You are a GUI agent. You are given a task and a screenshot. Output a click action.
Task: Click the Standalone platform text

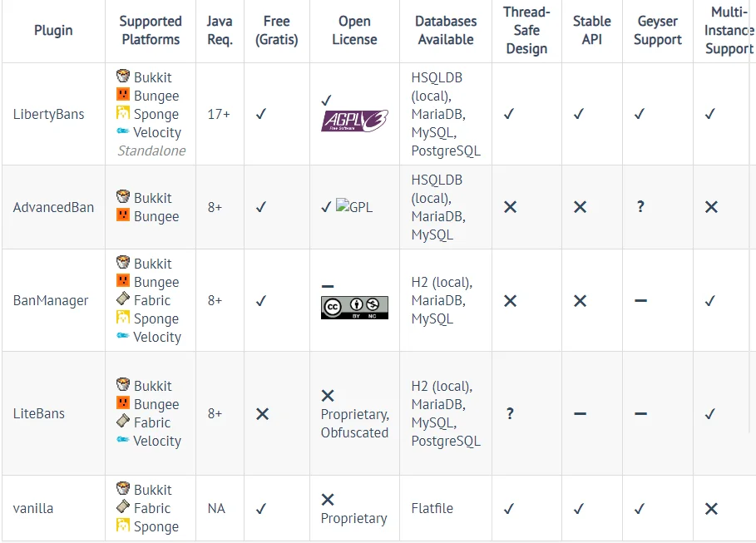point(151,151)
